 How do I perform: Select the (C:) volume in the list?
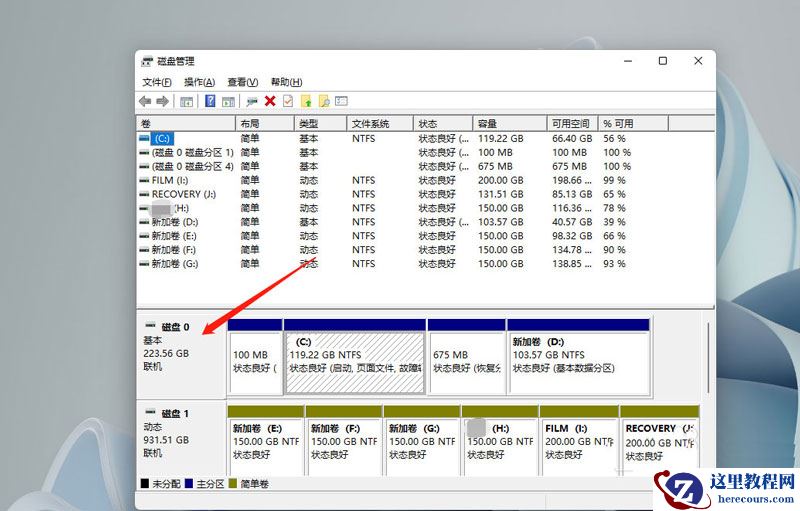[x=162, y=138]
